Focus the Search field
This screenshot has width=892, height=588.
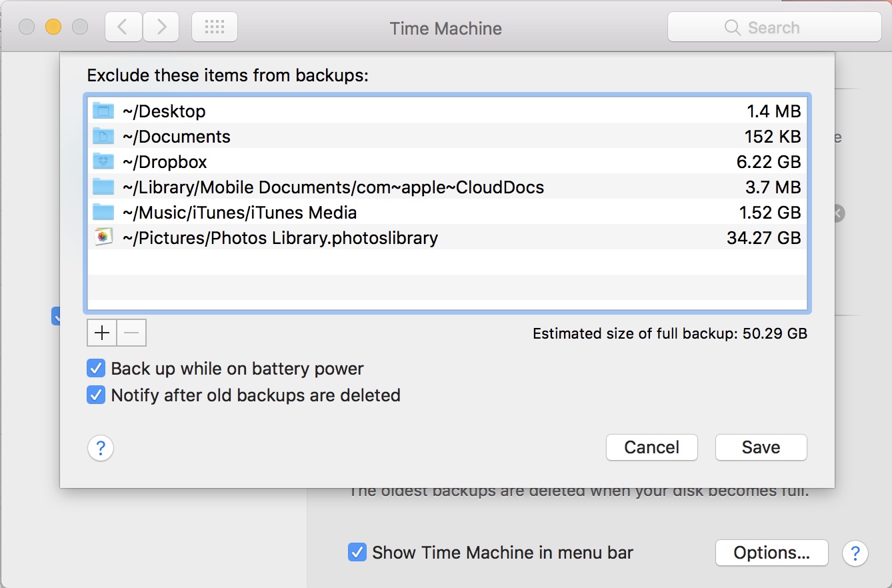[775, 27]
